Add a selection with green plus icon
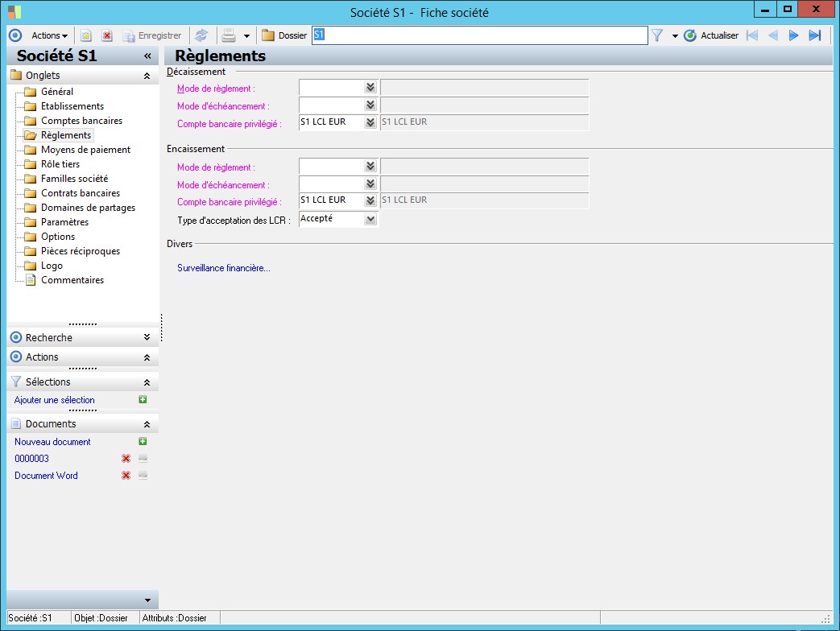 click(x=143, y=400)
